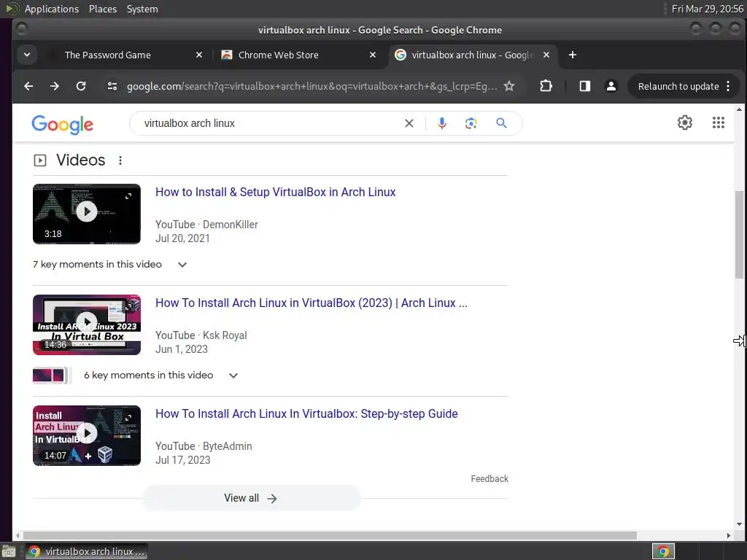Screen dimensions: 747x560
Task: Reload the current page
Action: 81,86
